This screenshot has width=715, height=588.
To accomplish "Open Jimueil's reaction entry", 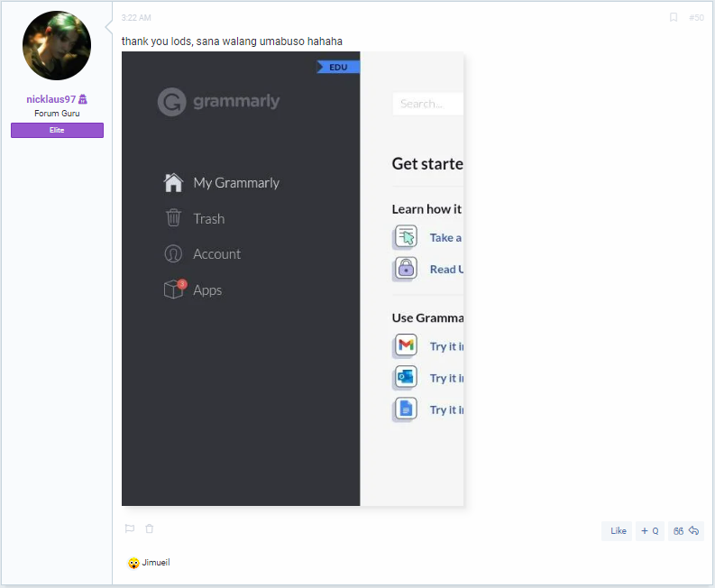I will coord(155,562).
